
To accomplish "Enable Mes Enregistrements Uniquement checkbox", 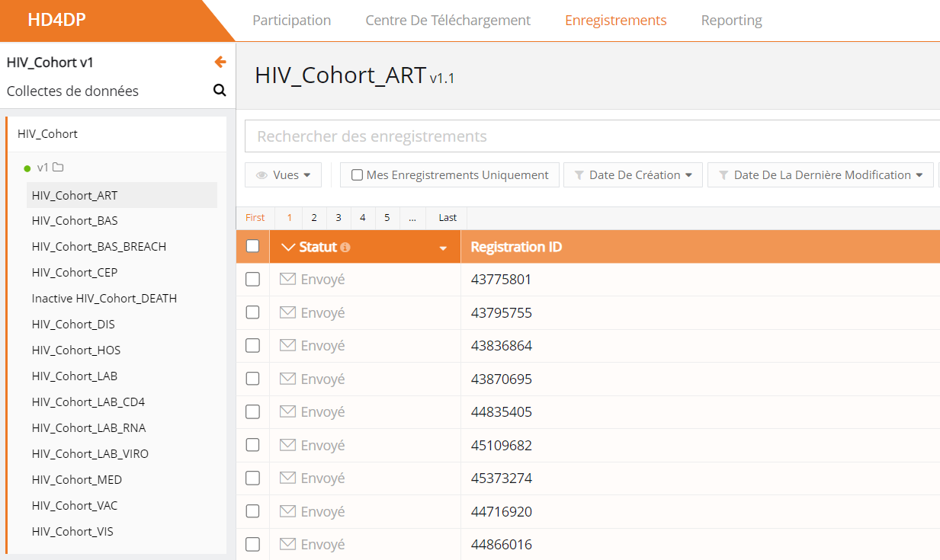I will 357,175.
